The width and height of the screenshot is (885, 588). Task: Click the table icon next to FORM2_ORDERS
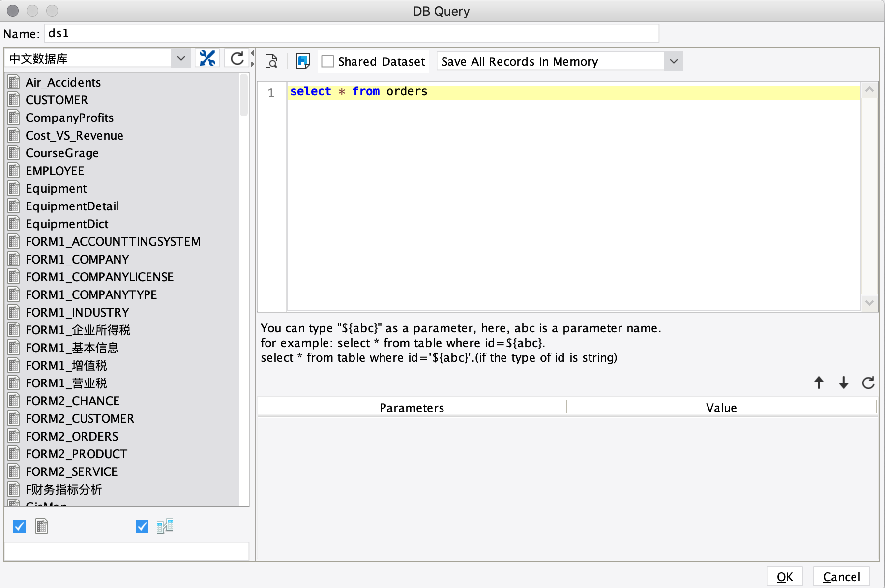(14, 436)
